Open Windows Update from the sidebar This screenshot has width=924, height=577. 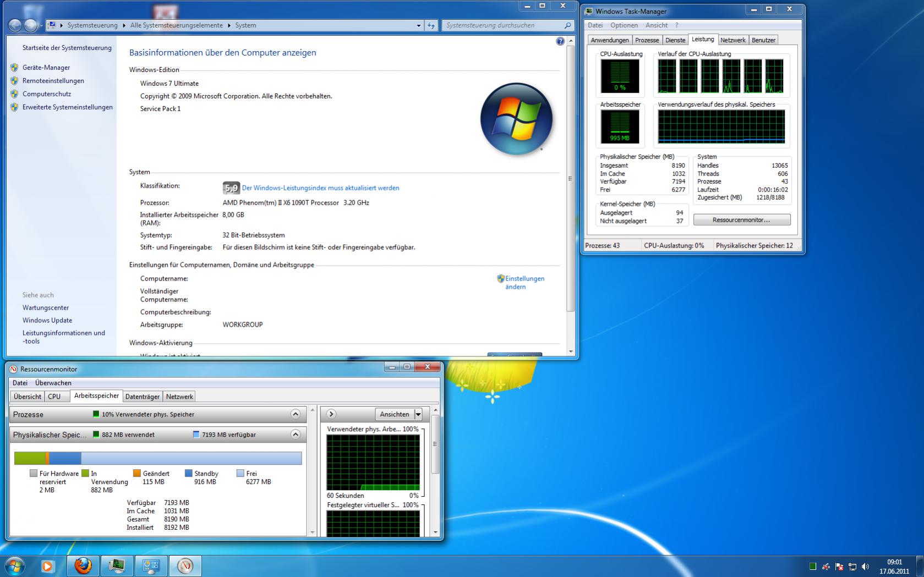pos(47,320)
